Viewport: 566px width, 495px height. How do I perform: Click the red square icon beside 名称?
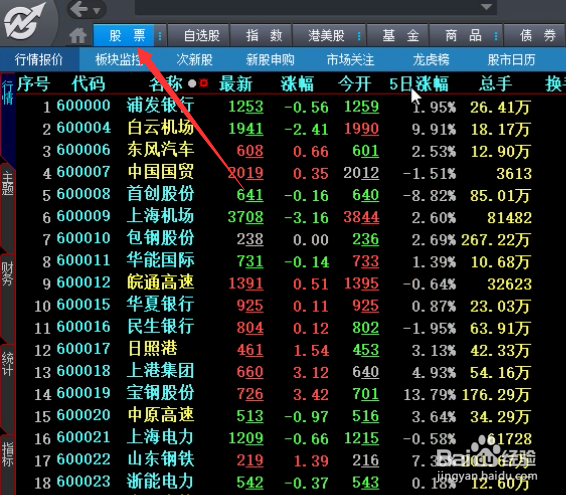(x=204, y=83)
